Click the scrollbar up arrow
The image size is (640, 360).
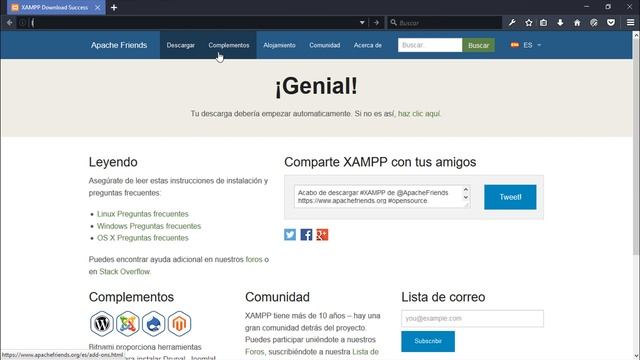[x=636, y=36]
